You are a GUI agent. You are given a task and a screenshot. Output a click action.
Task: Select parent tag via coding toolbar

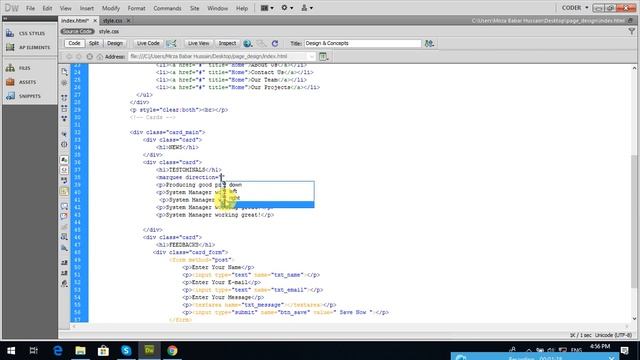coord(64,134)
